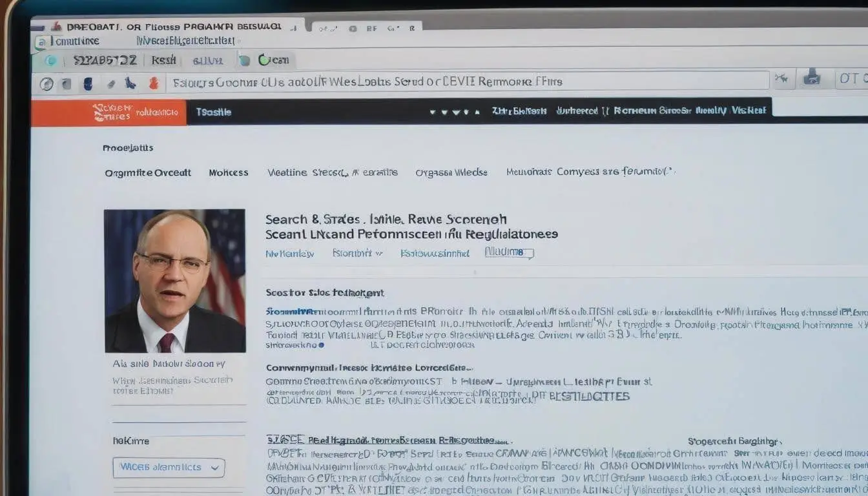
Task: Click the blue printer icon beside address bar
Action: pyautogui.click(x=812, y=79)
